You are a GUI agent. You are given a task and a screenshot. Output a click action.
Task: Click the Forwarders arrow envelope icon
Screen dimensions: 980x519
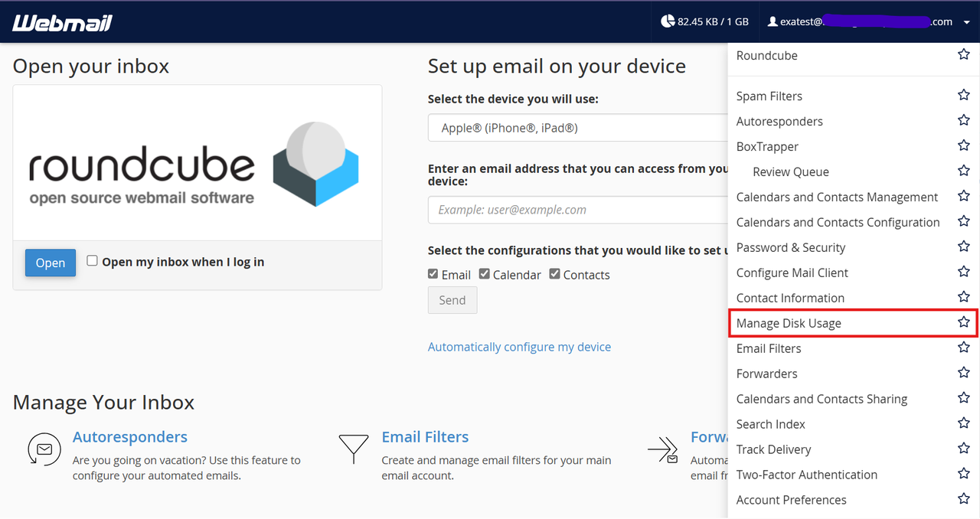point(663,450)
